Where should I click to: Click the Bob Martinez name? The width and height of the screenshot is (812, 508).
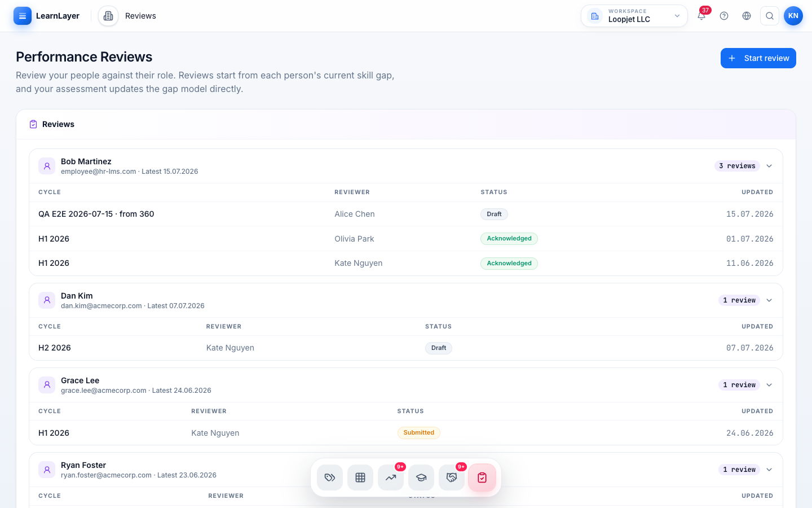coord(86,161)
